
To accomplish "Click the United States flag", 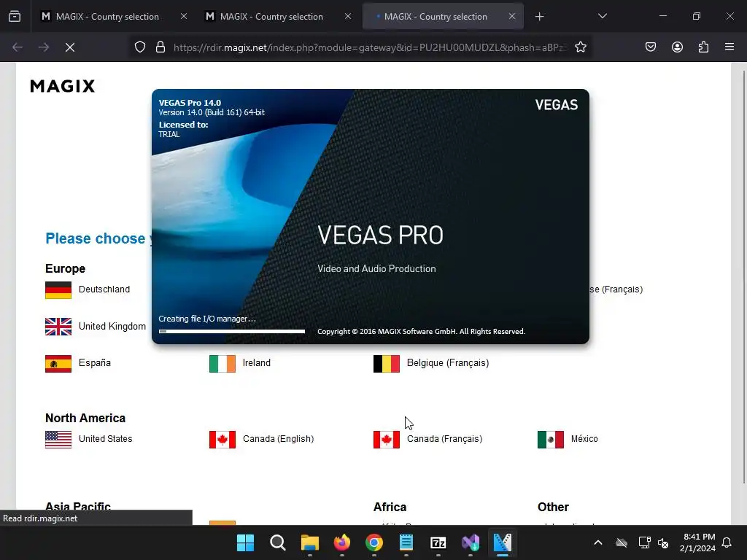I will click(x=58, y=440).
